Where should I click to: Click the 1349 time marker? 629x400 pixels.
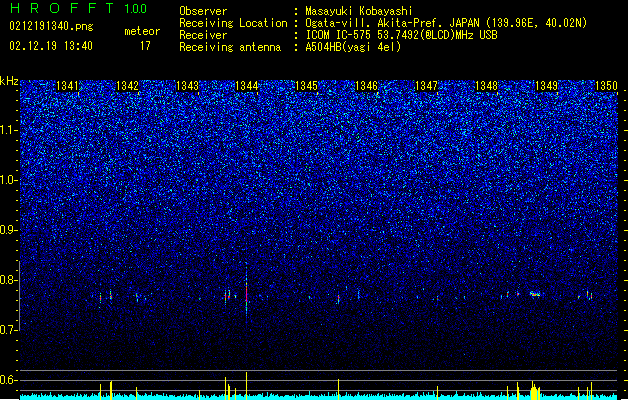pos(546,86)
